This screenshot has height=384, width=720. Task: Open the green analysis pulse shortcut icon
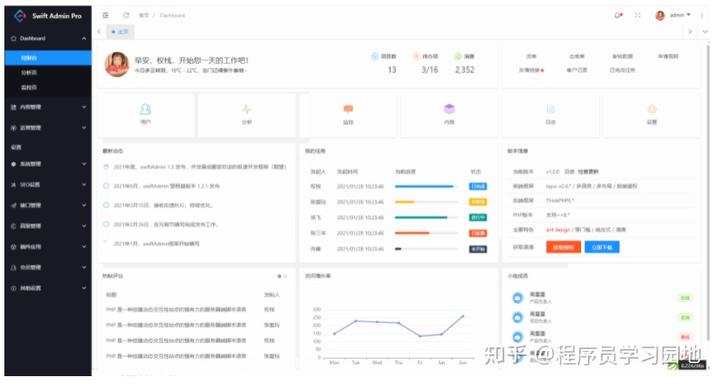247,109
